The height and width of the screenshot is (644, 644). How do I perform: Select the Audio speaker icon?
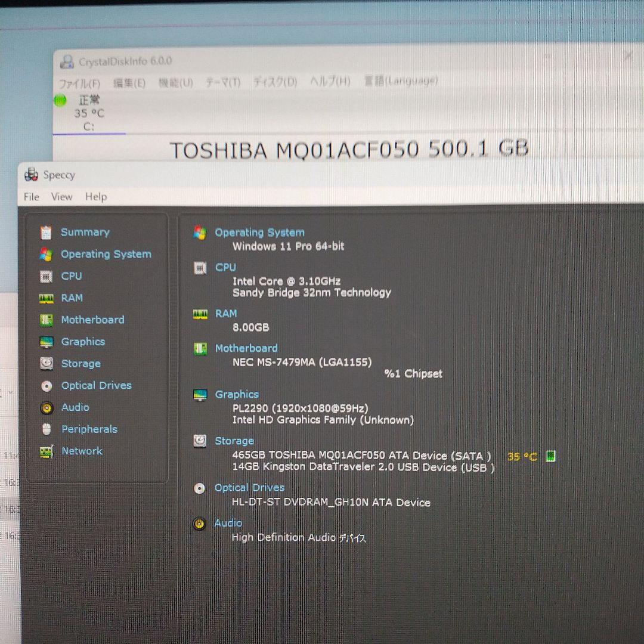tap(48, 407)
